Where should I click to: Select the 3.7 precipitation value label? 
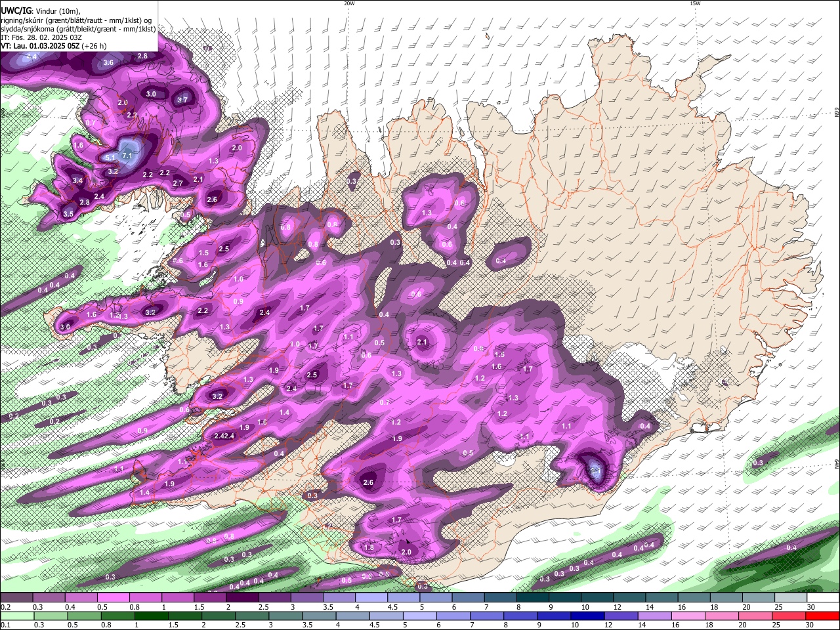(182, 100)
